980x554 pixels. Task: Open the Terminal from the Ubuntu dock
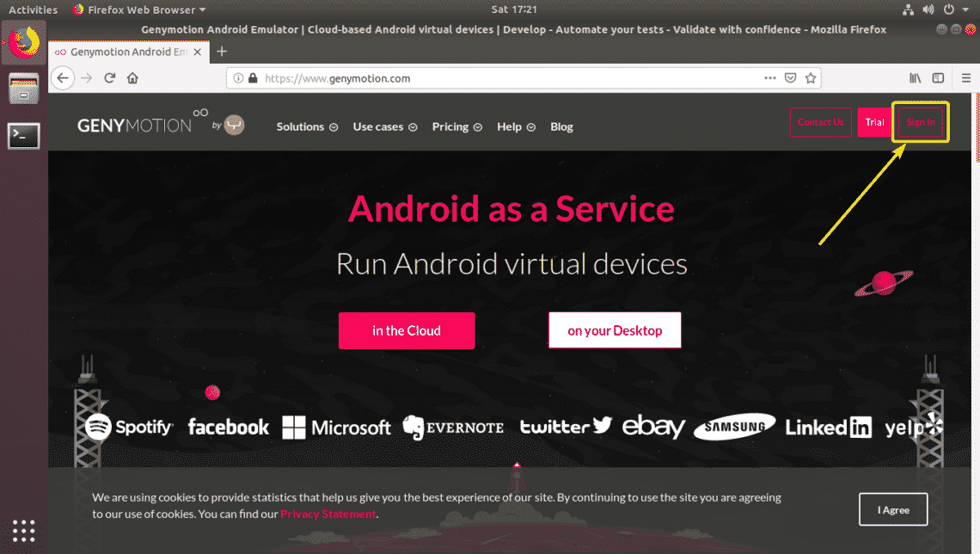click(23, 135)
